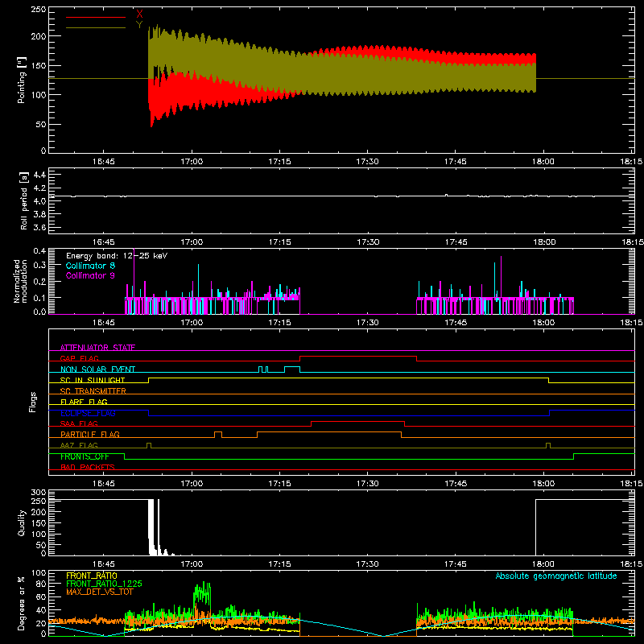Click the Normalized modulation axis title
This screenshot has height=644, width=644.
(x=21, y=281)
